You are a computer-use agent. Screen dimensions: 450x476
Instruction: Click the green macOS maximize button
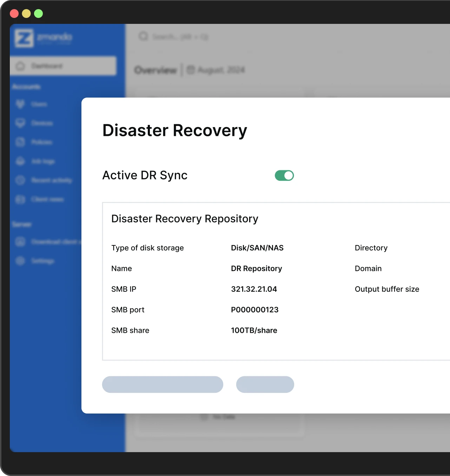(x=39, y=14)
